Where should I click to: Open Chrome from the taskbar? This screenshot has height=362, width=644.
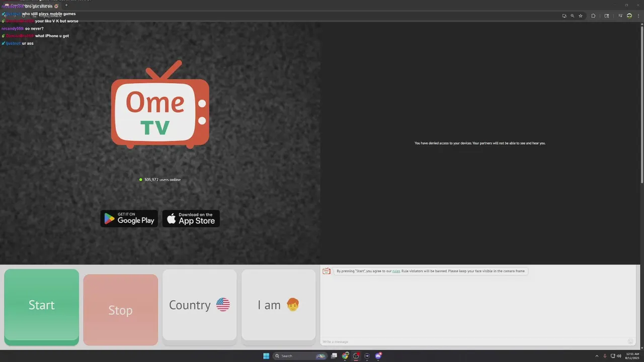point(345,356)
